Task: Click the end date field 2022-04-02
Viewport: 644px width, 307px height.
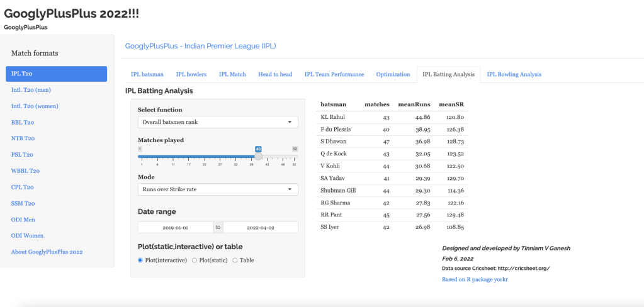Action: (260, 228)
